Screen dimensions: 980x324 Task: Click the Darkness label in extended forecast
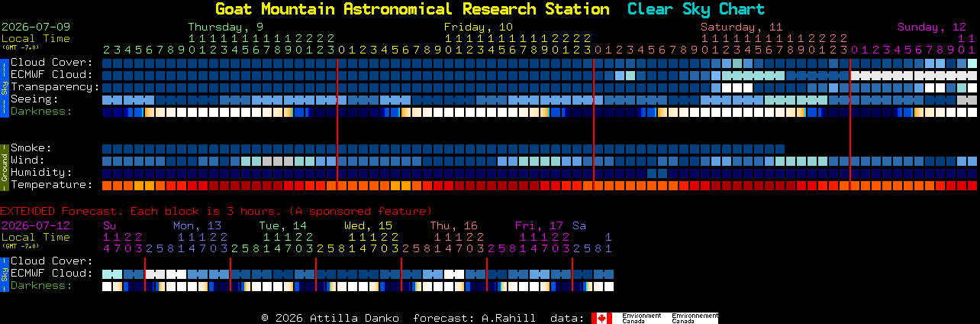(41, 286)
